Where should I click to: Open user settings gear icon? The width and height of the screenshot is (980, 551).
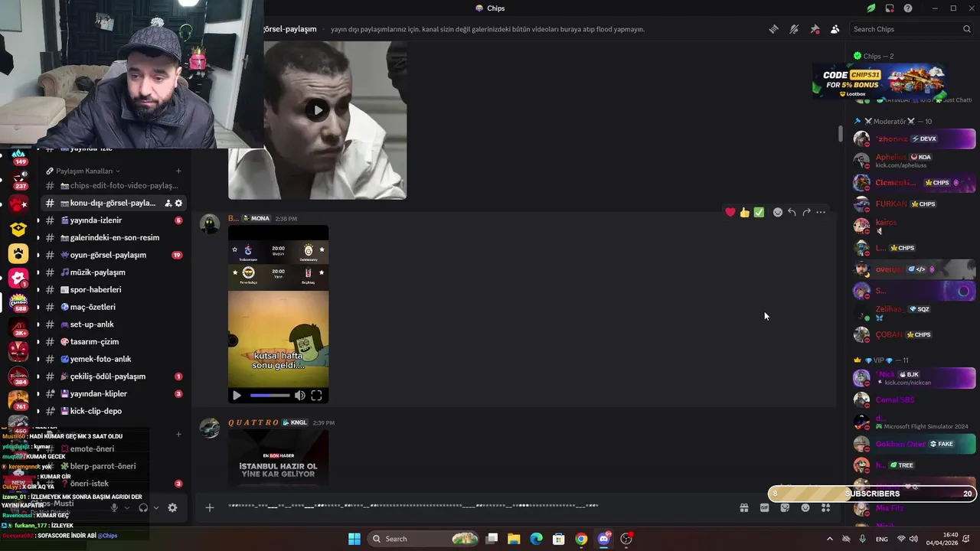172,507
